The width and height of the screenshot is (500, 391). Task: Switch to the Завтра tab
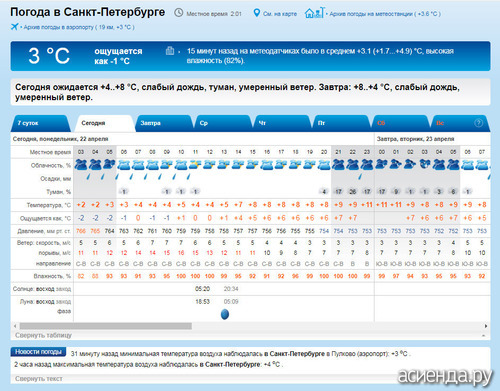tap(163, 123)
